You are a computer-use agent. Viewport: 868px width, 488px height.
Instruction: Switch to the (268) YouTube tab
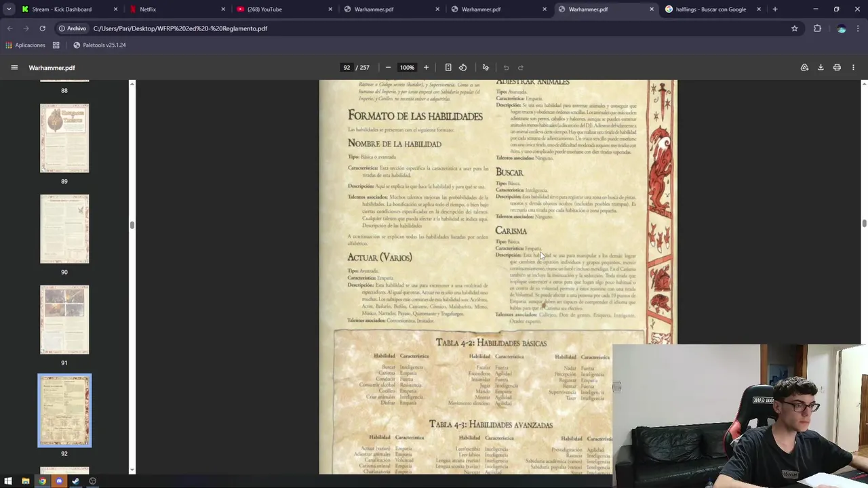[283, 9]
